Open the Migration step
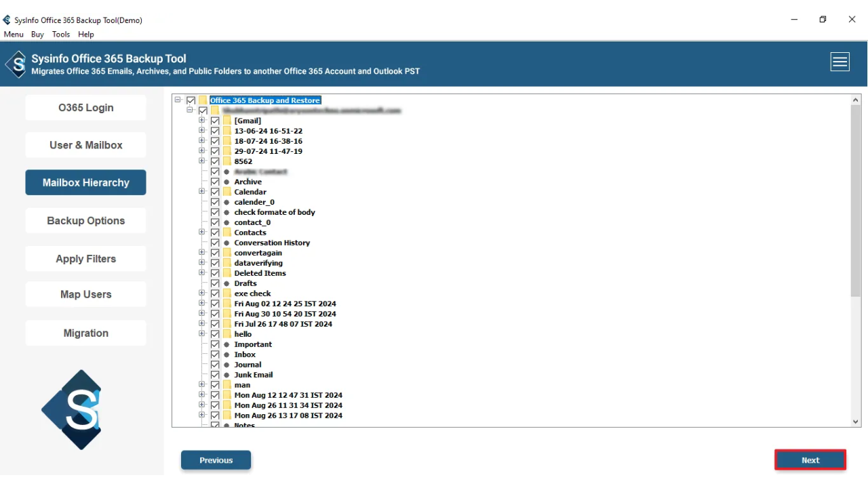The width and height of the screenshot is (868, 488). [85, 333]
